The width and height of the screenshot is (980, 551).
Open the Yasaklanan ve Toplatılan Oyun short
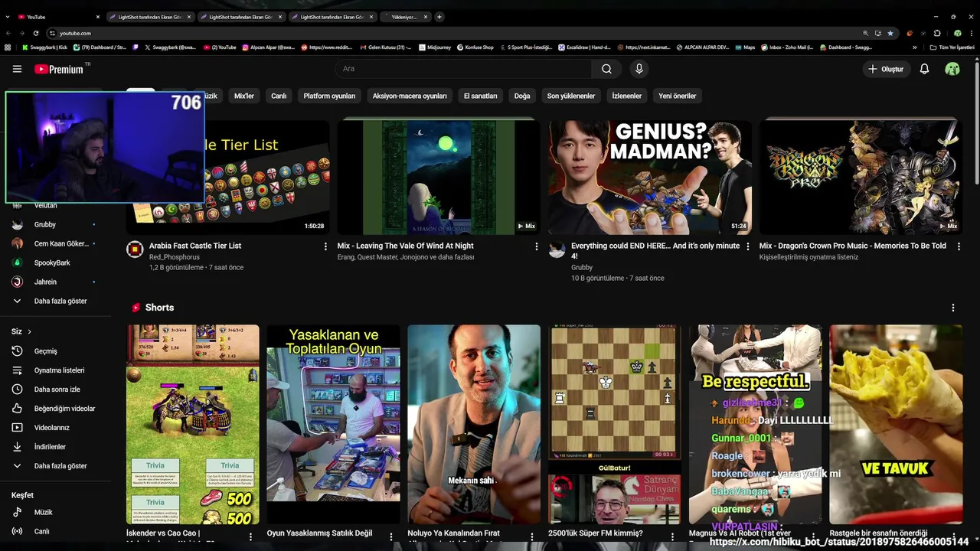(333, 425)
